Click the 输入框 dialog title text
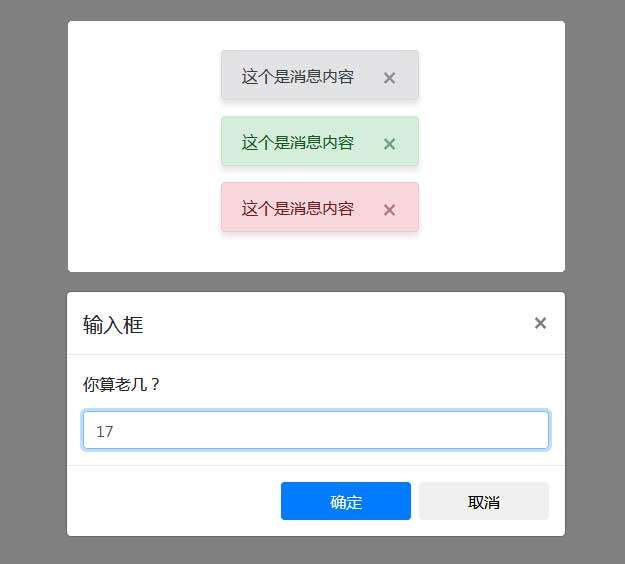 pyautogui.click(x=113, y=324)
